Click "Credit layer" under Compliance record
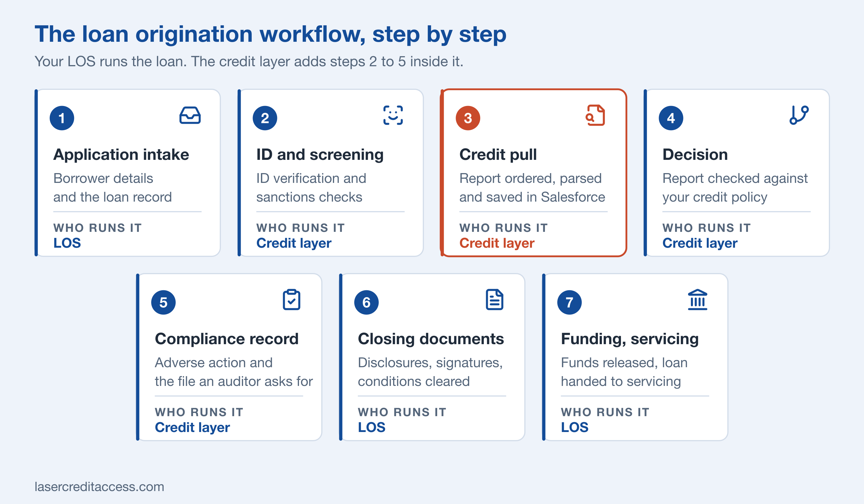Viewport: 864px width, 504px height. 192,428
